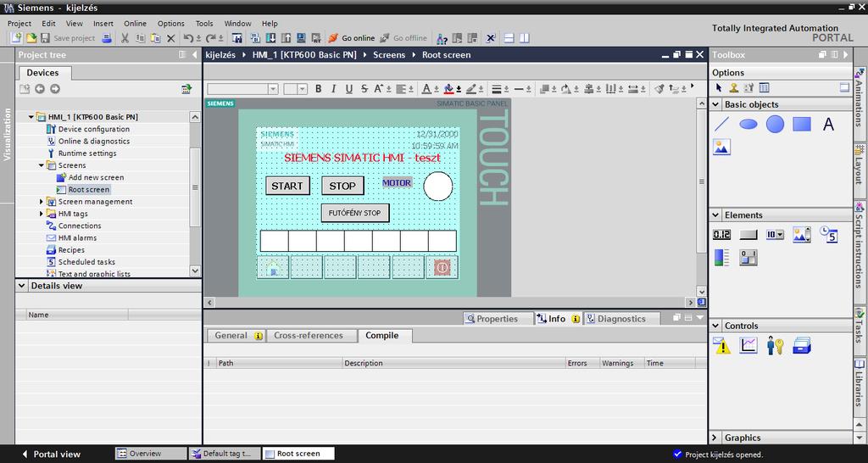
Task: Click the print icon in toolbar
Action: [107, 38]
